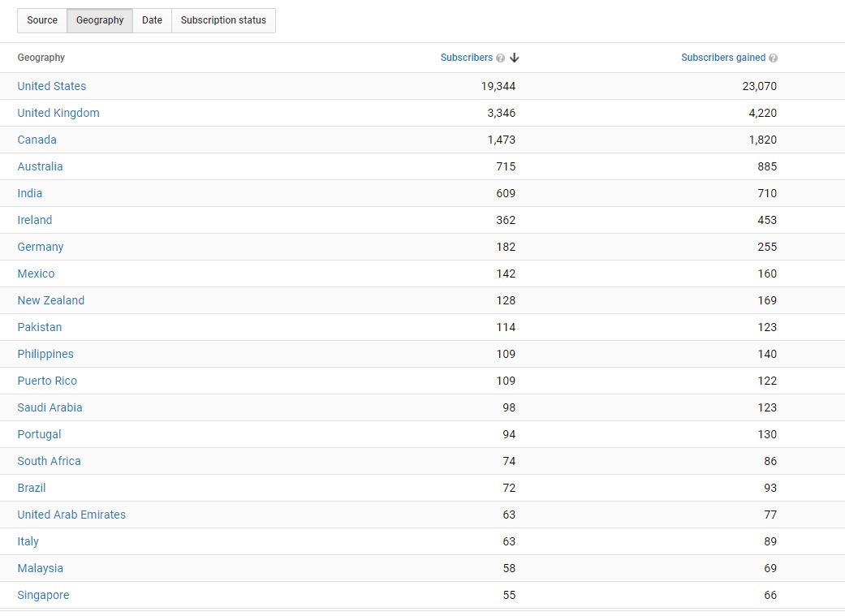The image size is (845, 616).
Task: Click Italy gained value 89
Action: (x=770, y=541)
